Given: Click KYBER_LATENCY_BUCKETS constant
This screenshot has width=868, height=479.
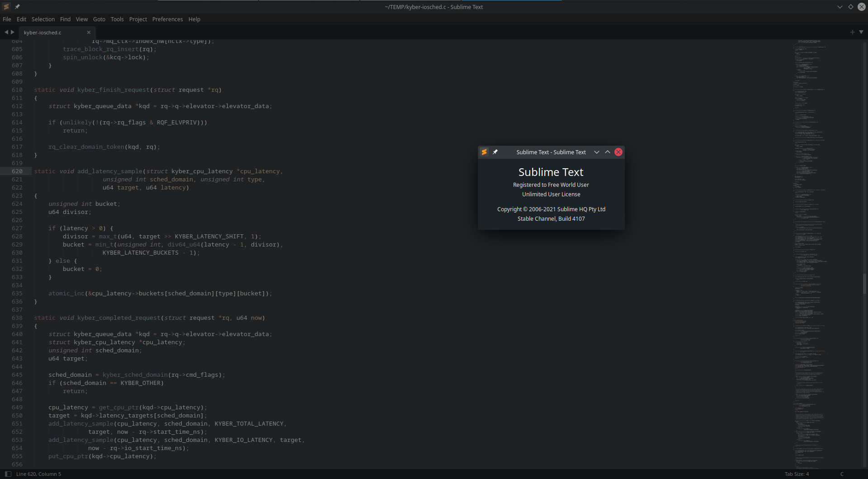Looking at the screenshot, I should point(141,253).
